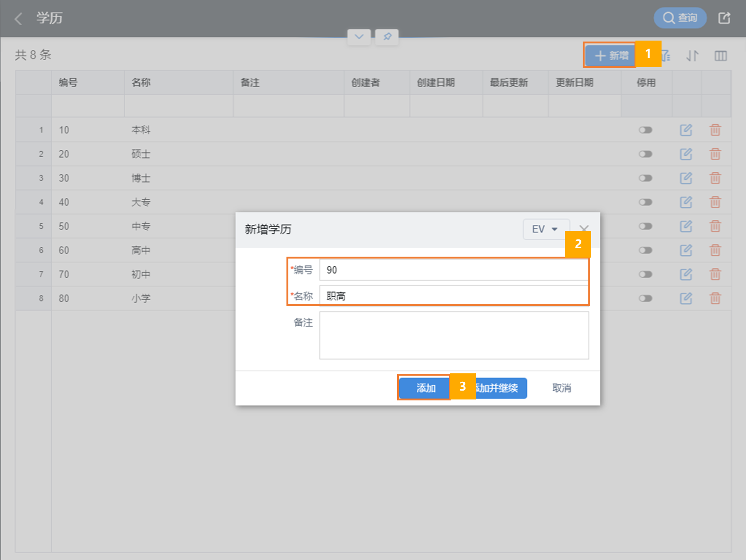
Task: Edit the 博士 row
Action: click(x=686, y=178)
